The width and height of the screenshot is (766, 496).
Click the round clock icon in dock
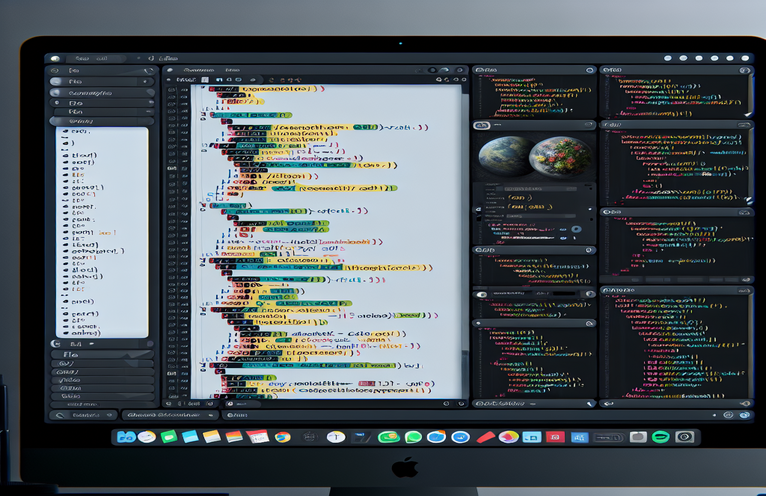pos(335,437)
